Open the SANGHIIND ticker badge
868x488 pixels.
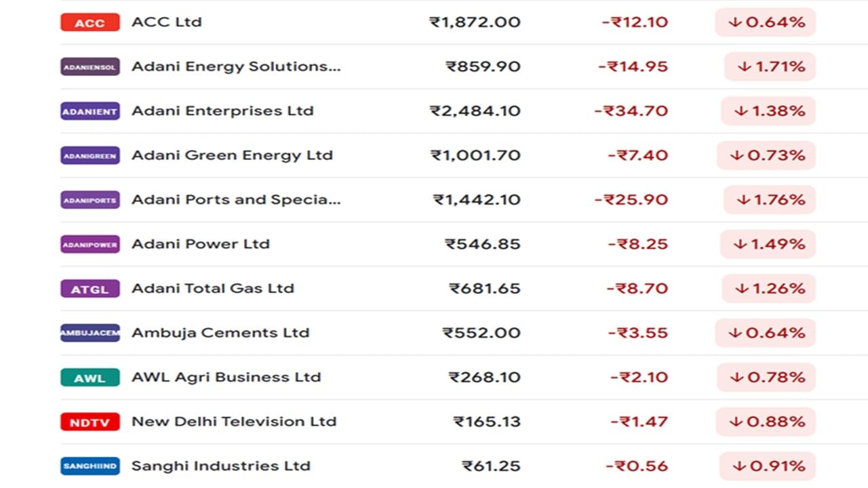point(90,466)
